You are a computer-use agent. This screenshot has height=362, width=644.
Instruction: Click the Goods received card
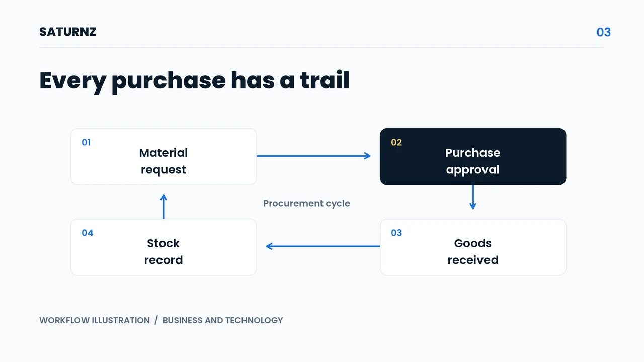click(x=473, y=247)
